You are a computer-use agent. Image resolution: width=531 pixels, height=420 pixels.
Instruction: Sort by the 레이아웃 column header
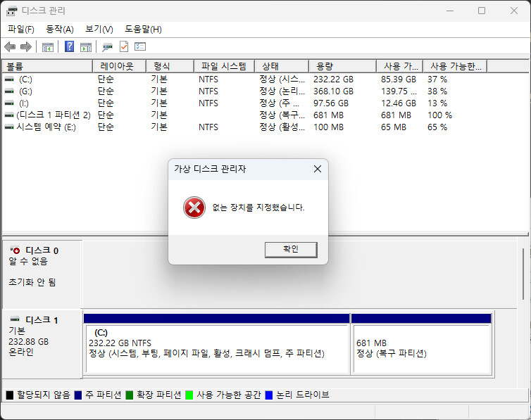(x=119, y=66)
